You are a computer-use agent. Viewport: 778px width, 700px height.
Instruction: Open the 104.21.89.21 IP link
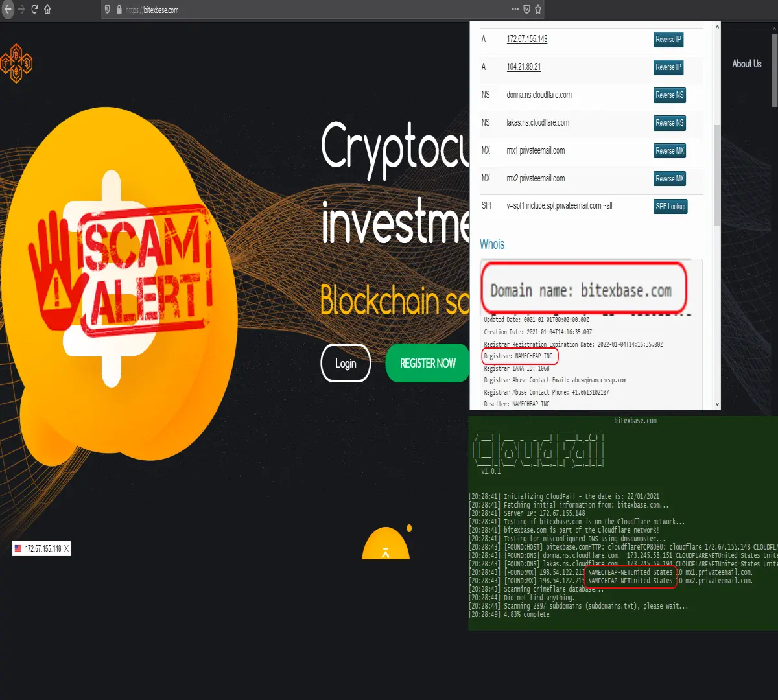tap(524, 67)
